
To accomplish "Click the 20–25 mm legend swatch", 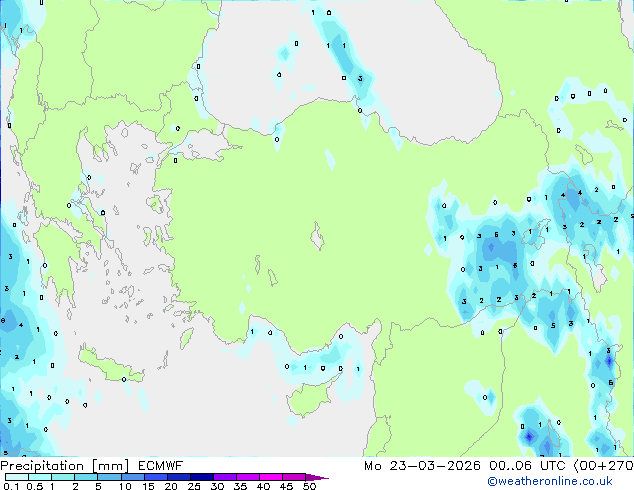I will pyautogui.click(x=179, y=477).
